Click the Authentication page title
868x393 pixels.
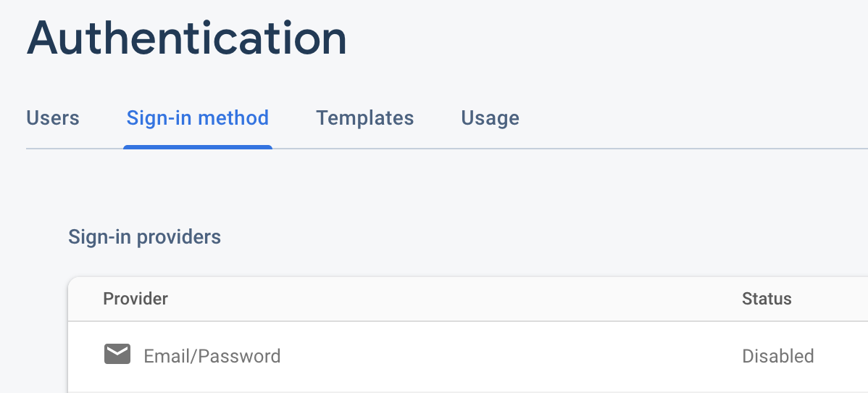186,38
